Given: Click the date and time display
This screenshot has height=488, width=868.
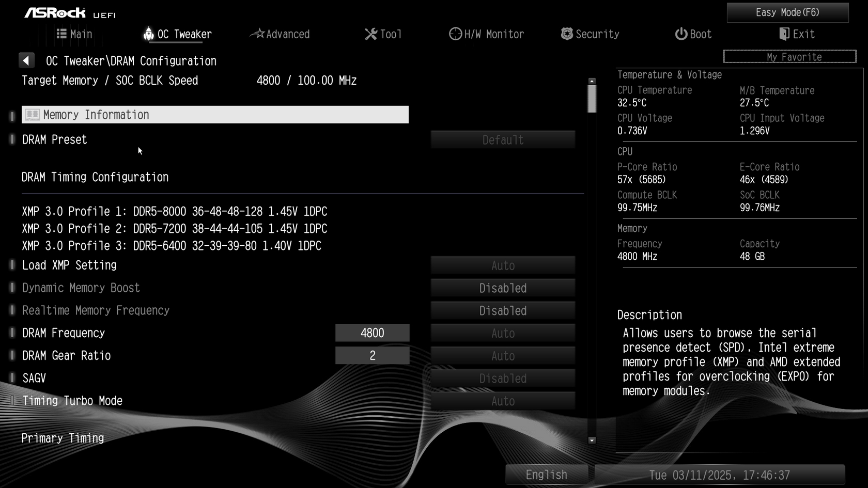Looking at the screenshot, I should [x=720, y=475].
